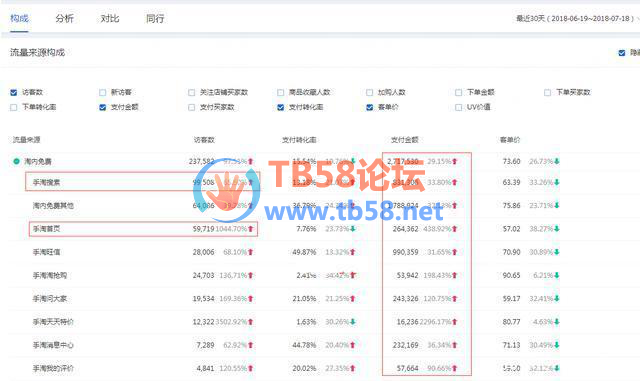Click the up arrow beside 438.92%

coord(455,229)
